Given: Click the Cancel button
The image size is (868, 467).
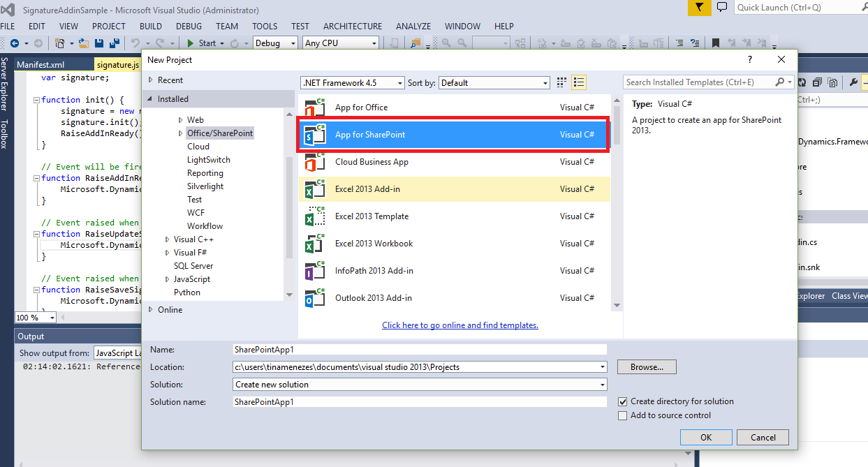Looking at the screenshot, I should pos(763,438).
